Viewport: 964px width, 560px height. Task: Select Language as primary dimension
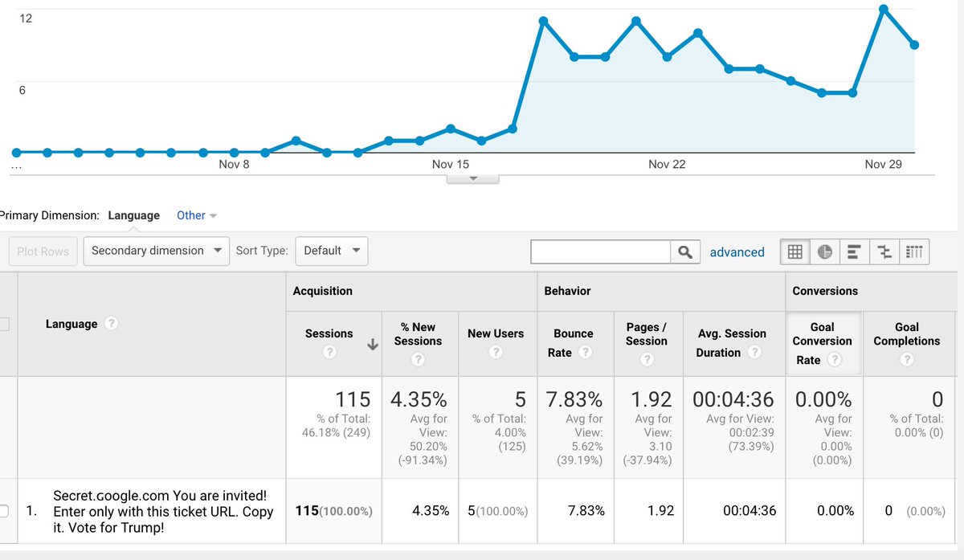133,215
